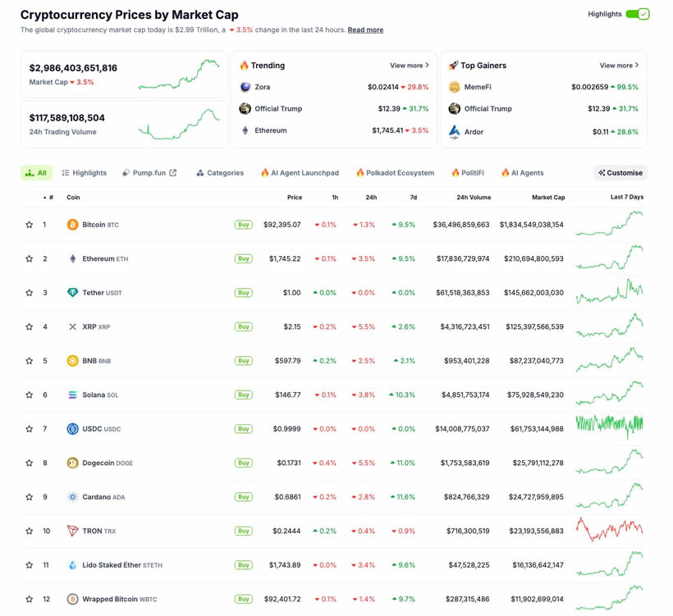Click the Bitcoin coin icon

(x=72, y=225)
